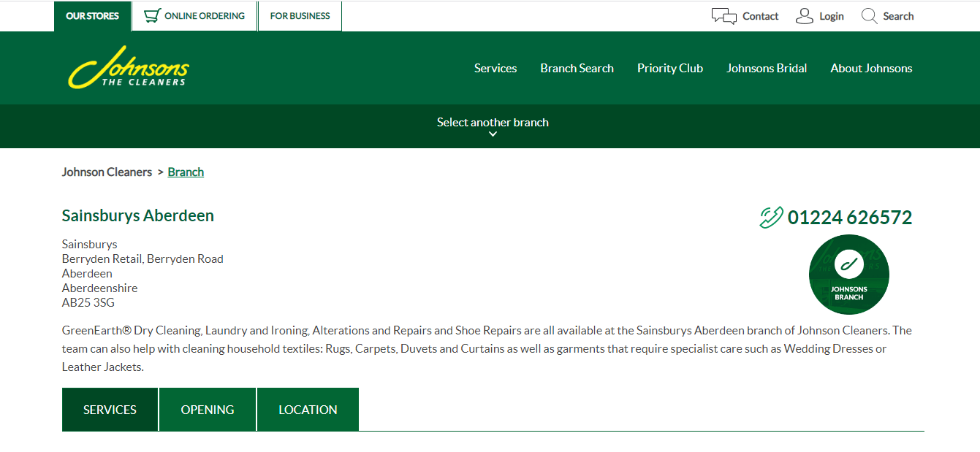The width and height of the screenshot is (980, 452).
Task: Go to Branch Search in the navigation
Action: click(x=577, y=68)
